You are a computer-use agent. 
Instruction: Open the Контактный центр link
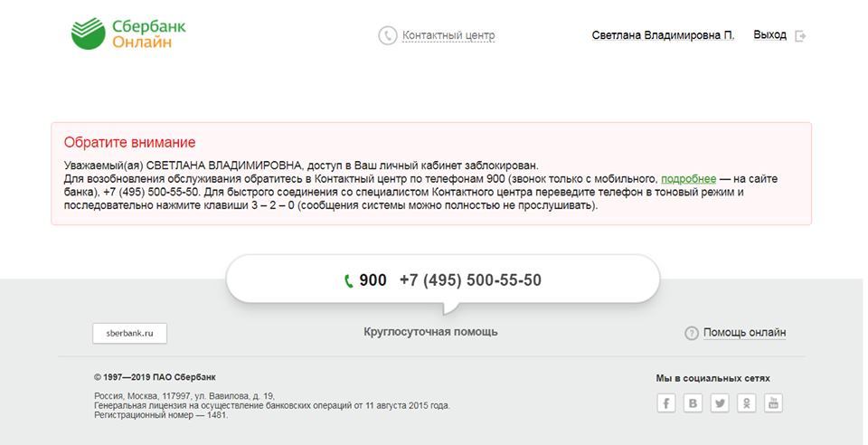tap(448, 35)
